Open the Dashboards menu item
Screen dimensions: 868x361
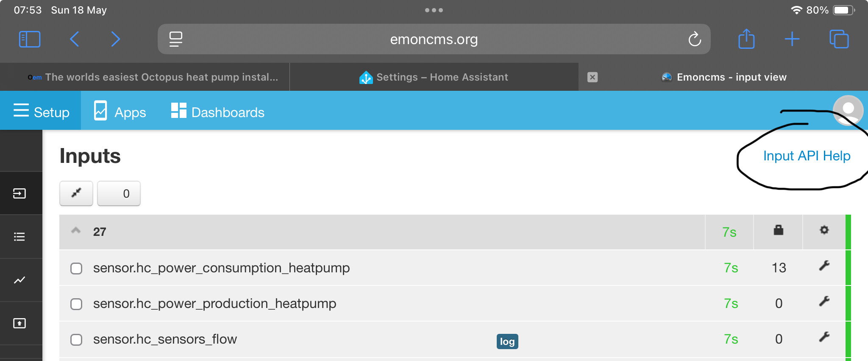(217, 112)
